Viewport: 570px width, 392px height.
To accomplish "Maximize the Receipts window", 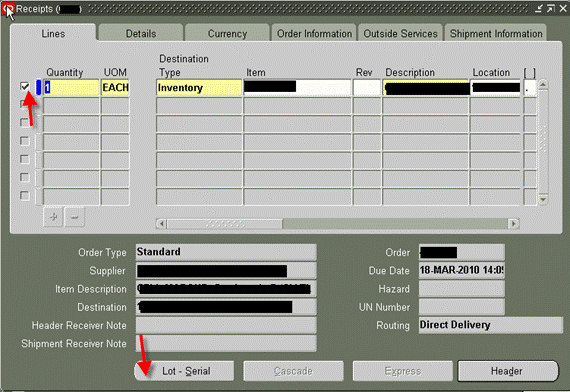I will tap(550, 9).
